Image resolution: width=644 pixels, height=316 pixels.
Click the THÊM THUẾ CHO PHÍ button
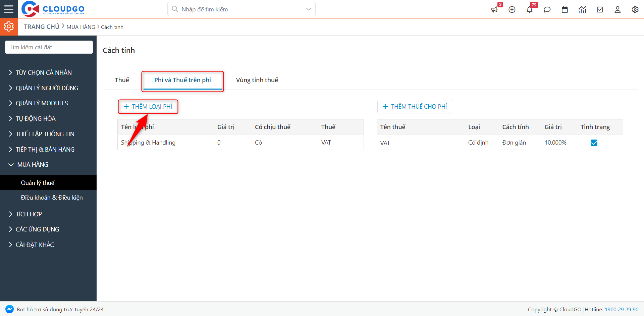415,107
